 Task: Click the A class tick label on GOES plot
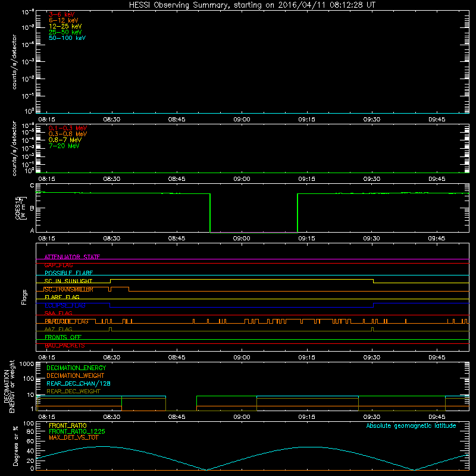[x=32, y=230]
